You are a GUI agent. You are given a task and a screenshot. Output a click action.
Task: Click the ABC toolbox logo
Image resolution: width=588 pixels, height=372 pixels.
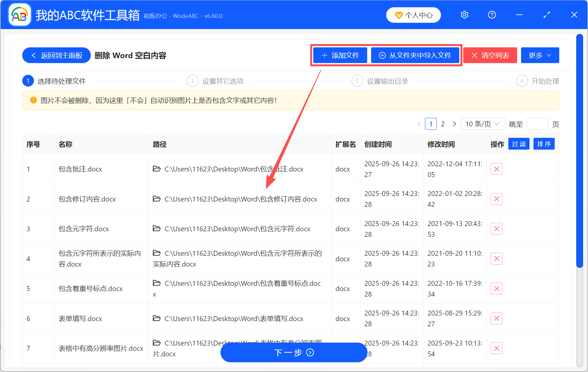(x=19, y=15)
